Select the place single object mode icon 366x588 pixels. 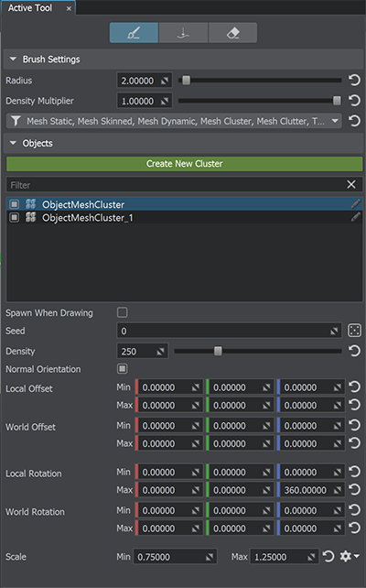183,33
